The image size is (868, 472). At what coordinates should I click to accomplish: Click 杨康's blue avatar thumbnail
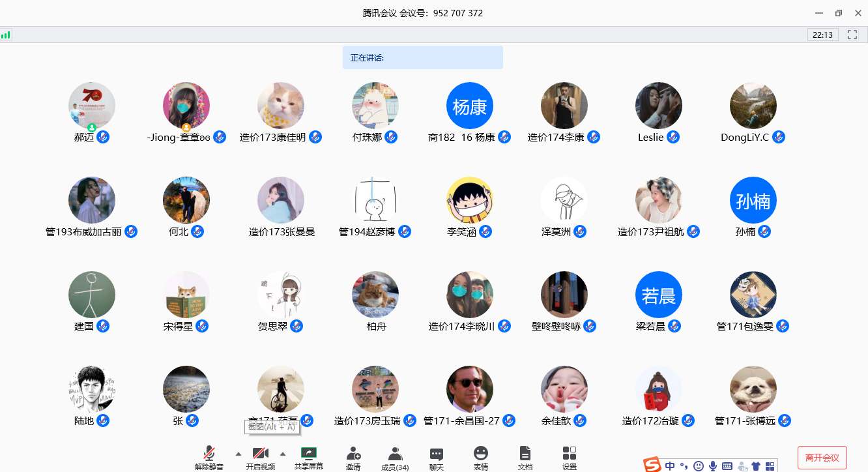point(469,106)
